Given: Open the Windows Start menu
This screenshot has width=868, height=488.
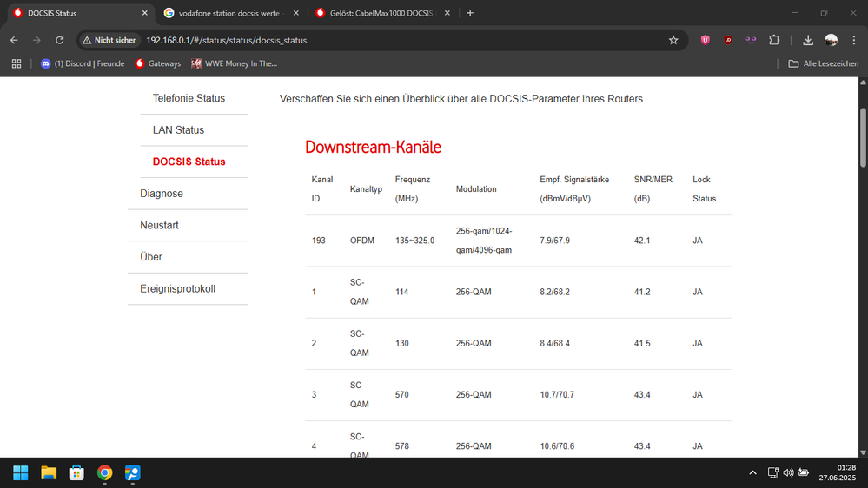Looking at the screenshot, I should (x=21, y=473).
